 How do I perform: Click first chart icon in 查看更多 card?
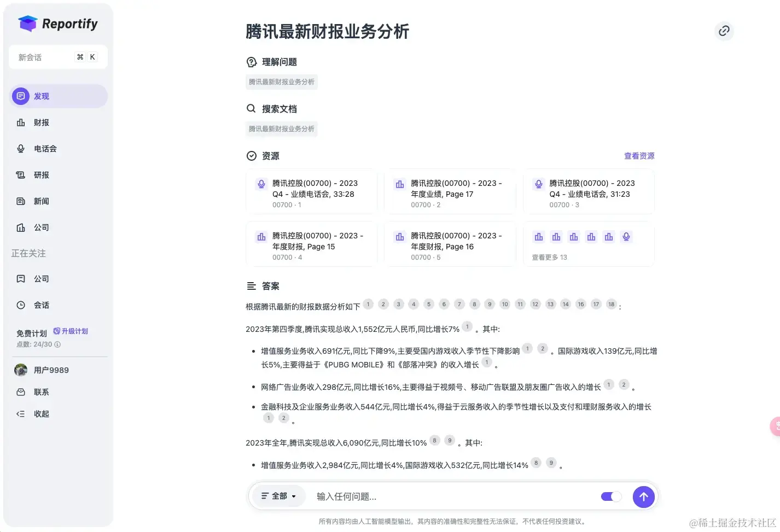coord(539,237)
